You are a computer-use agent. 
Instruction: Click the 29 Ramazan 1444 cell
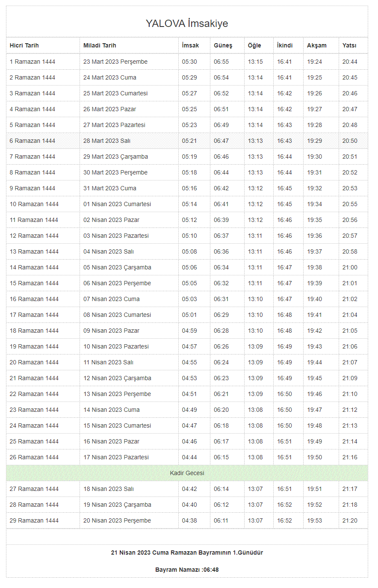[34, 520]
